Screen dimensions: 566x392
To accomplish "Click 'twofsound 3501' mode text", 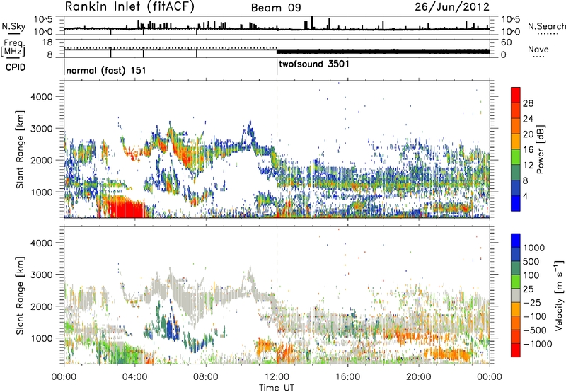I will (314, 64).
